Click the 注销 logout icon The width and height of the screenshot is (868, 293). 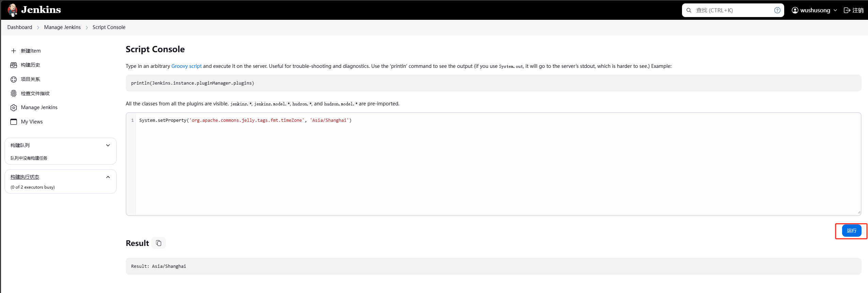tap(847, 10)
